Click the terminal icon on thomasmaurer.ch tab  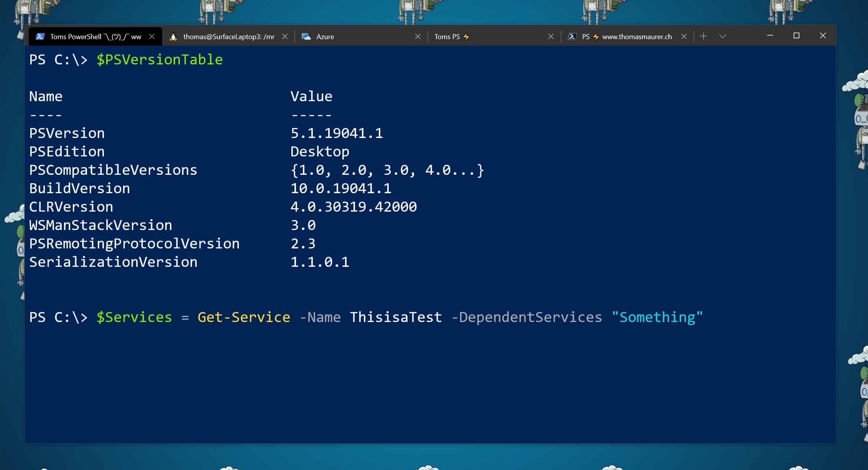click(572, 36)
